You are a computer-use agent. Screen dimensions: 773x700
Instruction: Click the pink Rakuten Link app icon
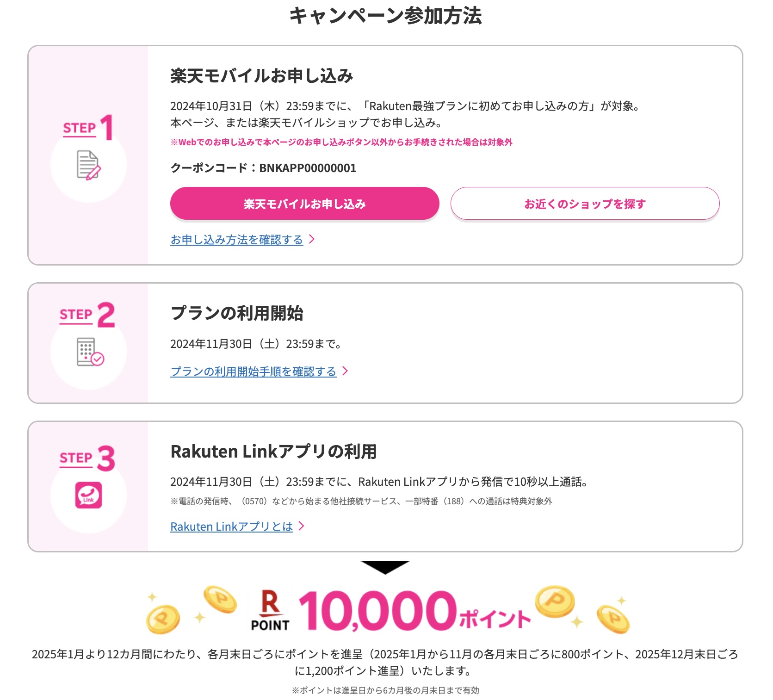tap(88, 495)
